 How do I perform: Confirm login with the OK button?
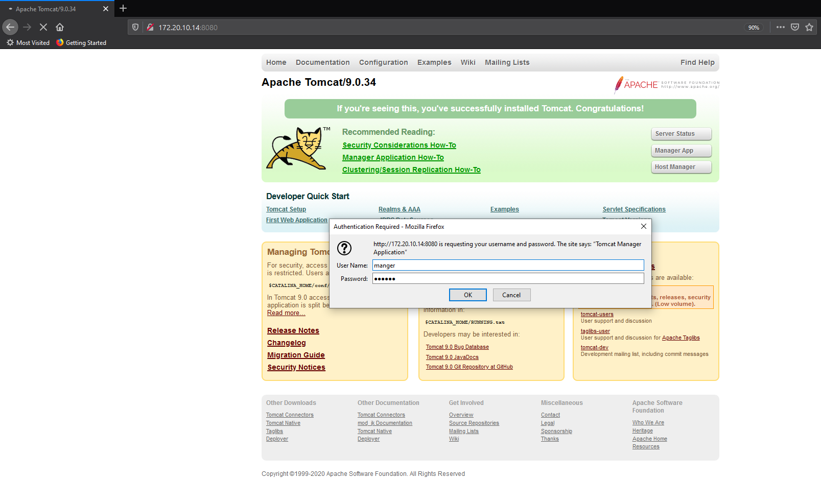tap(468, 295)
